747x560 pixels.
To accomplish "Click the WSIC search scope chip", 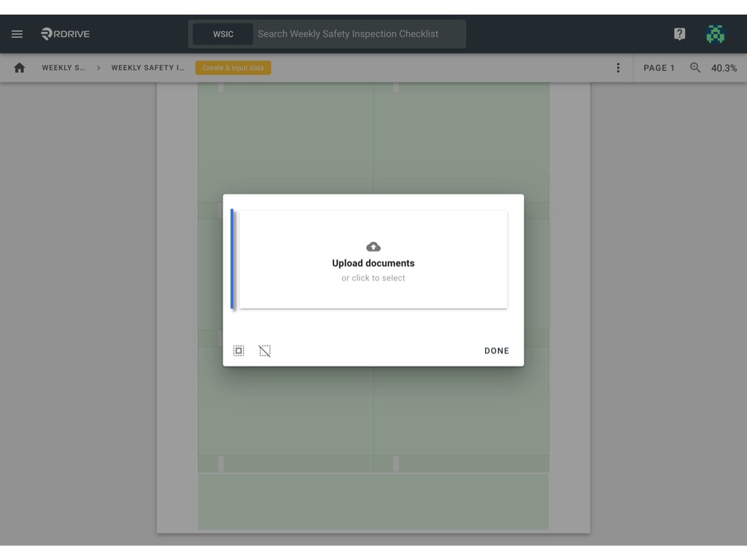I will [223, 34].
